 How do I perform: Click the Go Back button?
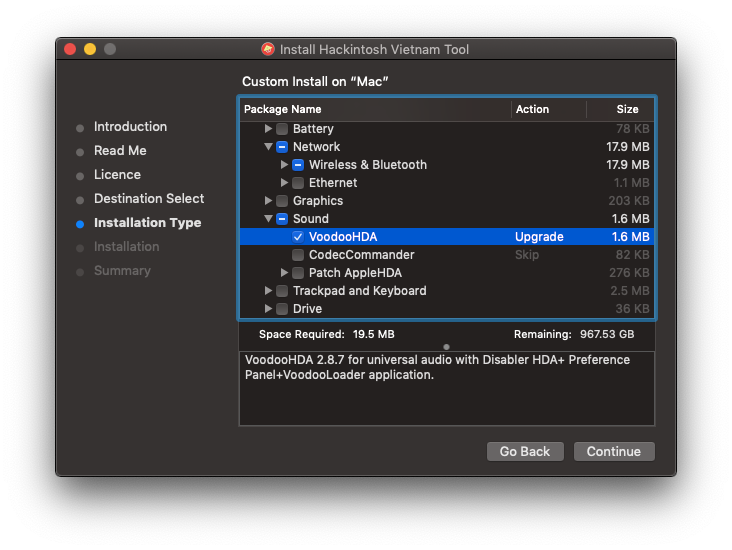525,451
